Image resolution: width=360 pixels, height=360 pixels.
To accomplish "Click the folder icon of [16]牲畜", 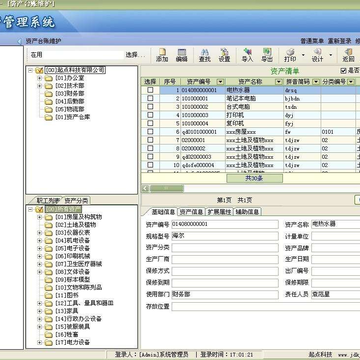I will (x=49, y=334).
